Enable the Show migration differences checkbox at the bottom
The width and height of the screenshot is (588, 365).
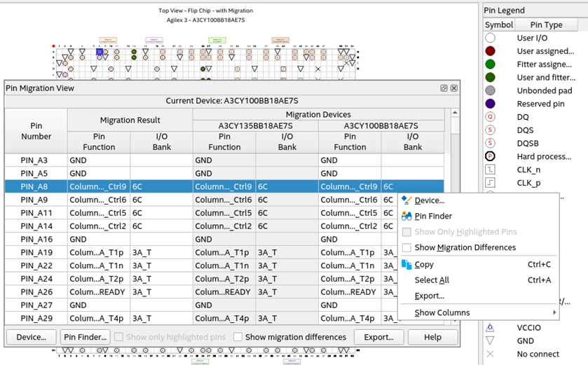[238, 337]
